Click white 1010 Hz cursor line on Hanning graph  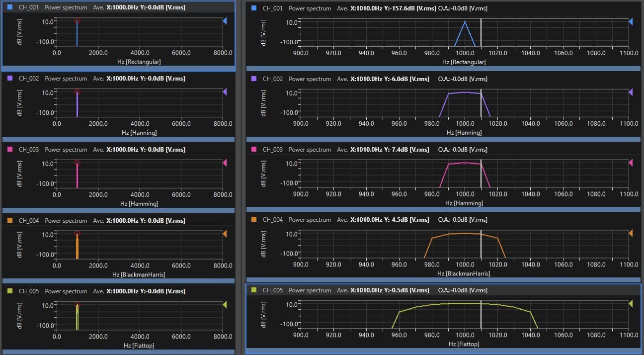pos(481,103)
